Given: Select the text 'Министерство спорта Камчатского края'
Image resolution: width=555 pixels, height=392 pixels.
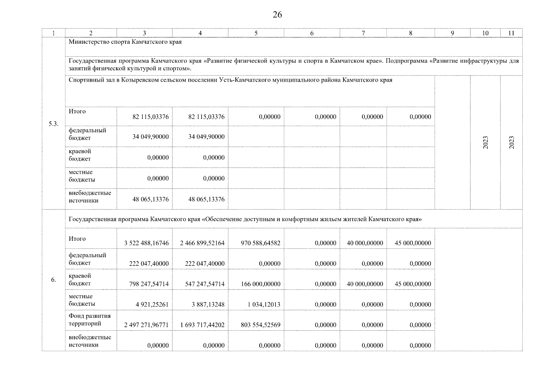Looking at the screenshot, I should tap(125, 42).
